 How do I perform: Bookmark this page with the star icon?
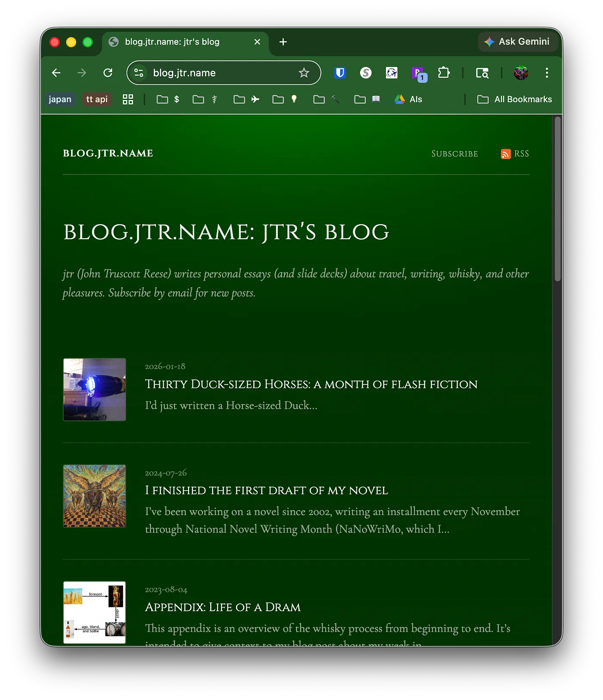pos(304,73)
